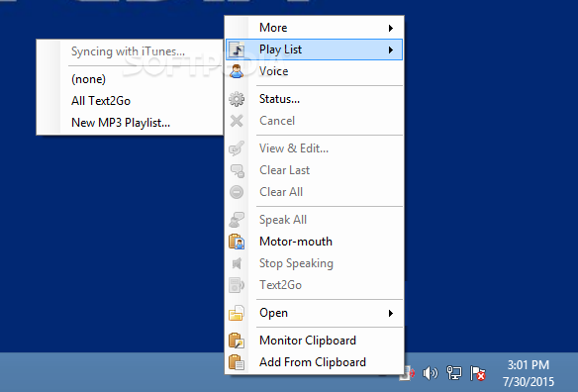Click the Voice person icon
This screenshot has width=578, height=392.
pyautogui.click(x=237, y=71)
